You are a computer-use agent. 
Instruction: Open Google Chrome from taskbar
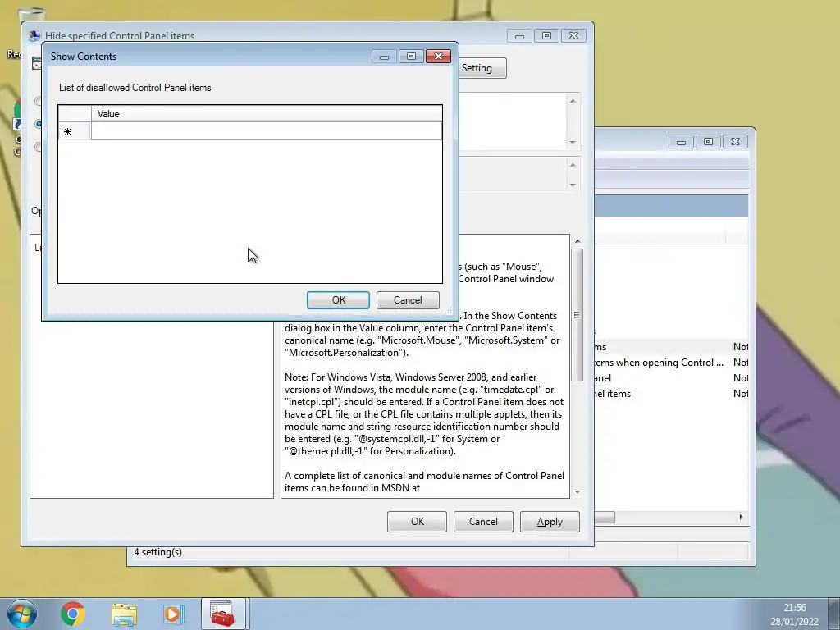[73, 614]
